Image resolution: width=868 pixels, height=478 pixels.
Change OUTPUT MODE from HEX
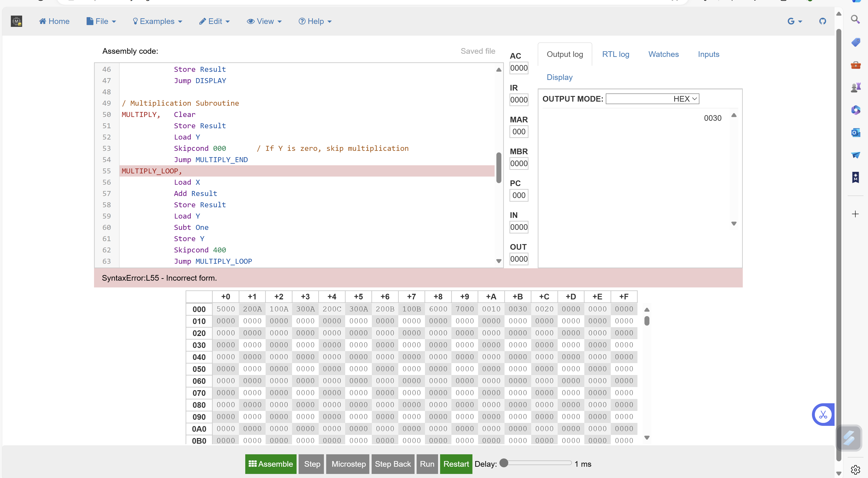pos(652,98)
